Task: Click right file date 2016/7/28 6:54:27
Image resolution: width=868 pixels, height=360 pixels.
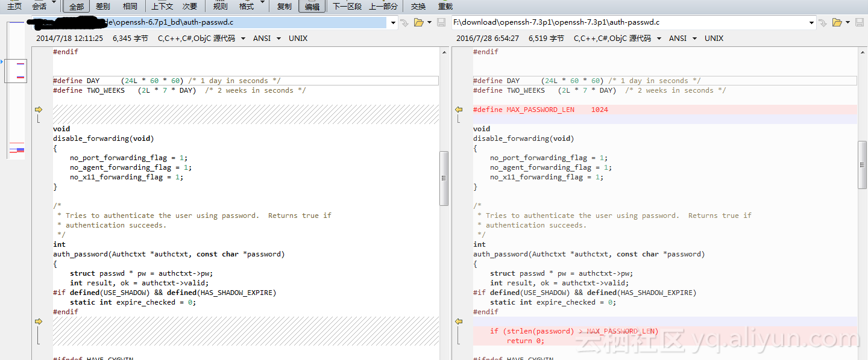Action: 488,39
